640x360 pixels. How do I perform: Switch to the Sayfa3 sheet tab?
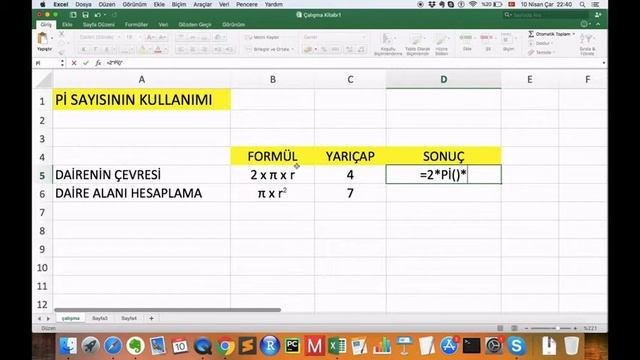pyautogui.click(x=100, y=318)
